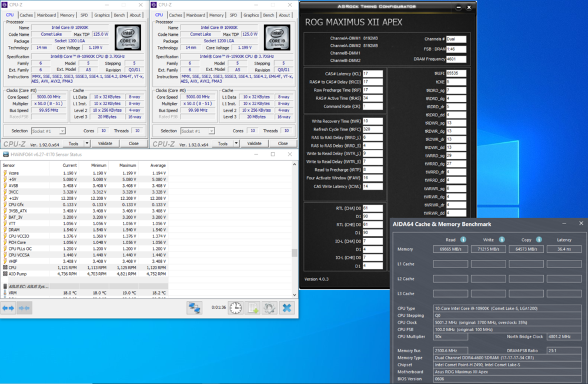
Task: Click AIDA64 Memory Latency value 36.4 ns
Action: [x=564, y=249]
